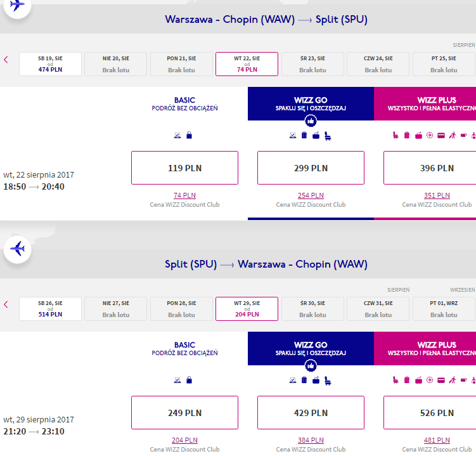Click the outbound BASIC column header
476x456 pixels.
tap(184, 103)
